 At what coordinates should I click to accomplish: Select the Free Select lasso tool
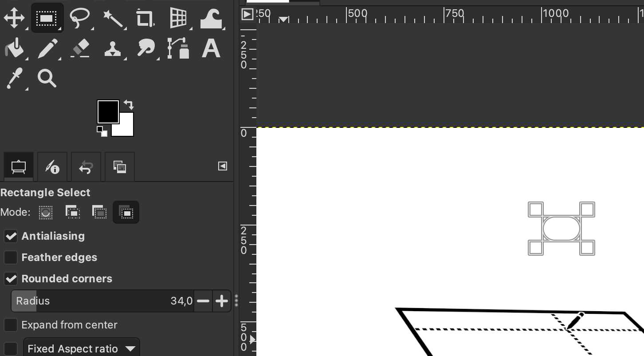point(80,18)
